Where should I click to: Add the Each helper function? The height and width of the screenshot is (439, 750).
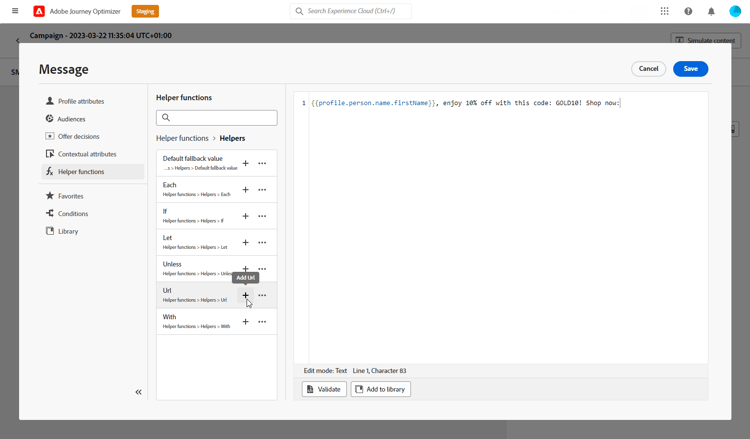point(245,189)
